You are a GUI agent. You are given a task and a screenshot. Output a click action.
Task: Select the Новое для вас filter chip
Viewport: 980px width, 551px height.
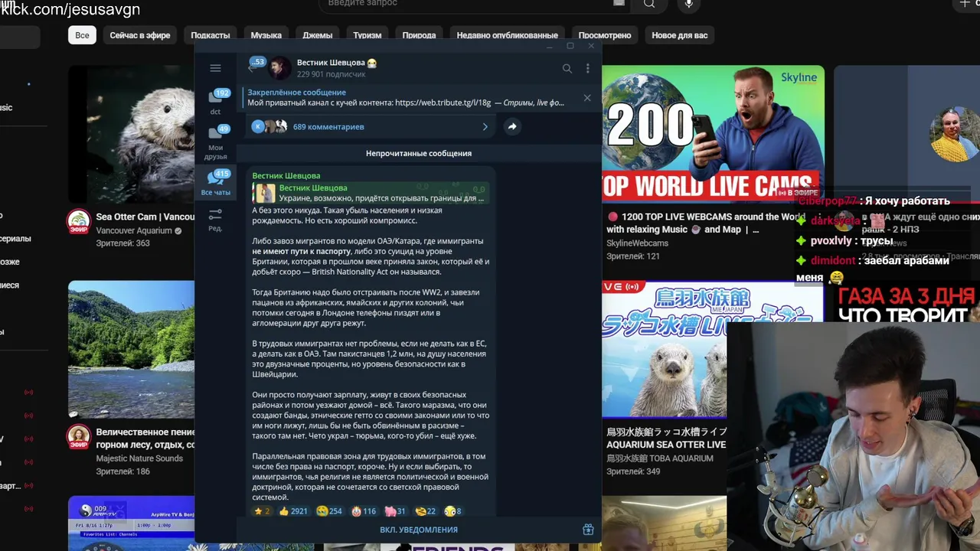[680, 35]
